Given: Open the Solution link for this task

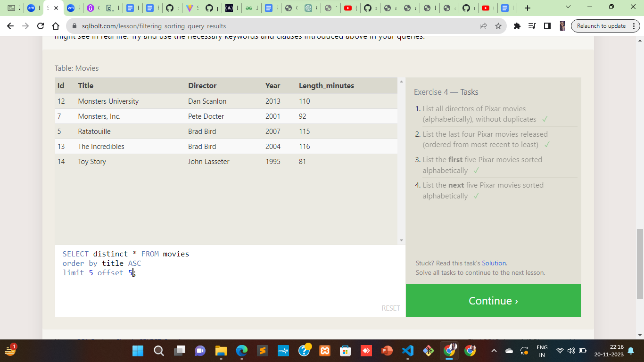Looking at the screenshot, I should click(x=494, y=263).
